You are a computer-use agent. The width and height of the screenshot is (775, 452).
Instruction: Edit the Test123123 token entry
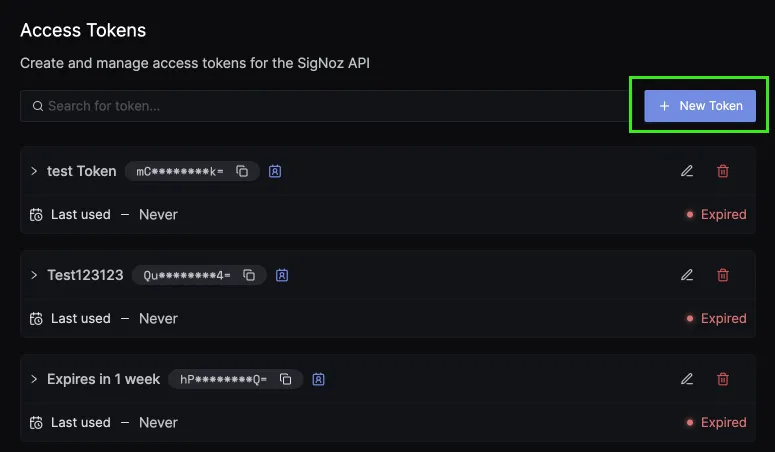pos(687,275)
